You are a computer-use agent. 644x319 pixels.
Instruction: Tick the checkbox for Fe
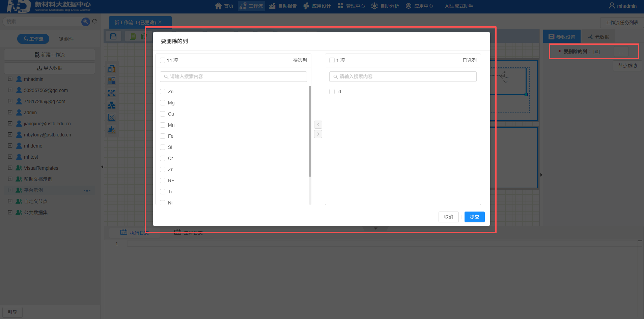[163, 136]
